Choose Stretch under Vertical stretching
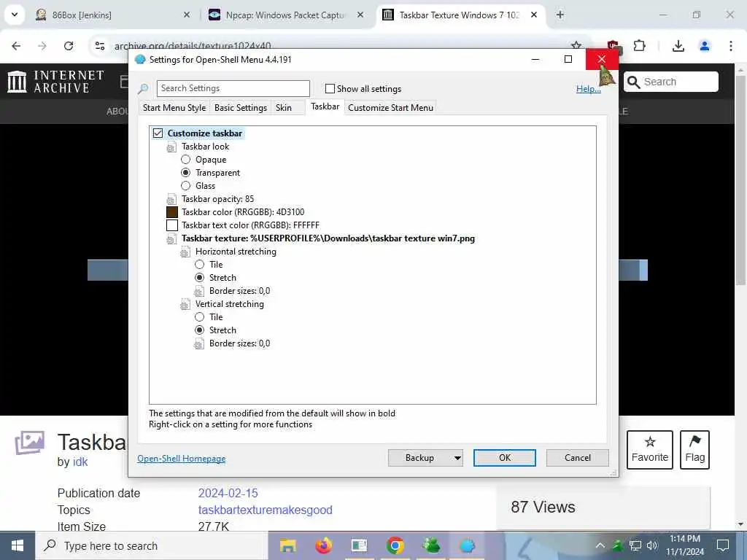The width and height of the screenshot is (747, 560). point(200,330)
